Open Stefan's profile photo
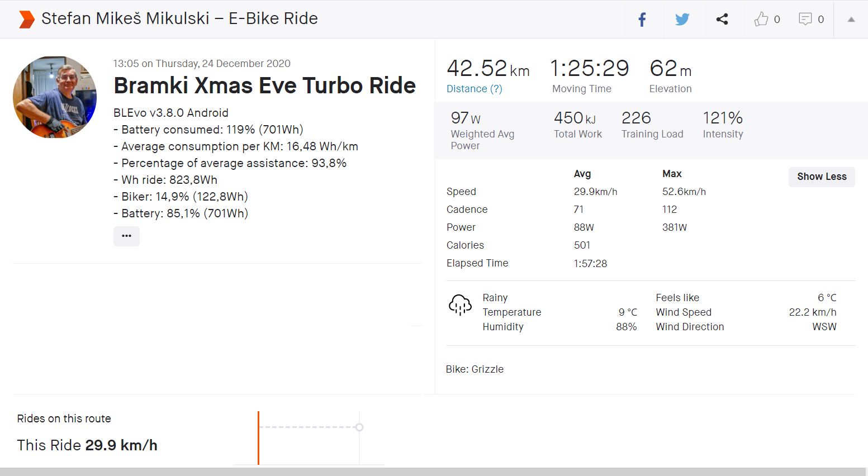This screenshot has width=868, height=476. 55,97
